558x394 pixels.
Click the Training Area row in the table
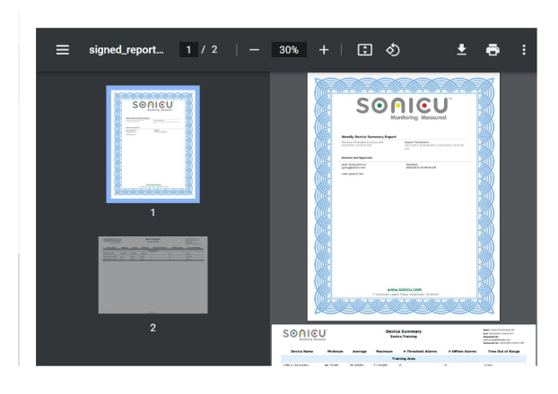[x=404, y=359]
